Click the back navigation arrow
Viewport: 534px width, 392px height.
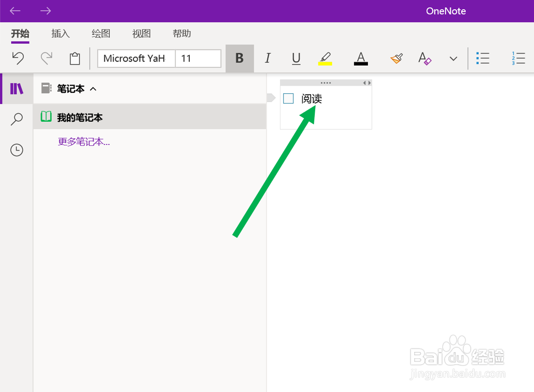(x=15, y=11)
